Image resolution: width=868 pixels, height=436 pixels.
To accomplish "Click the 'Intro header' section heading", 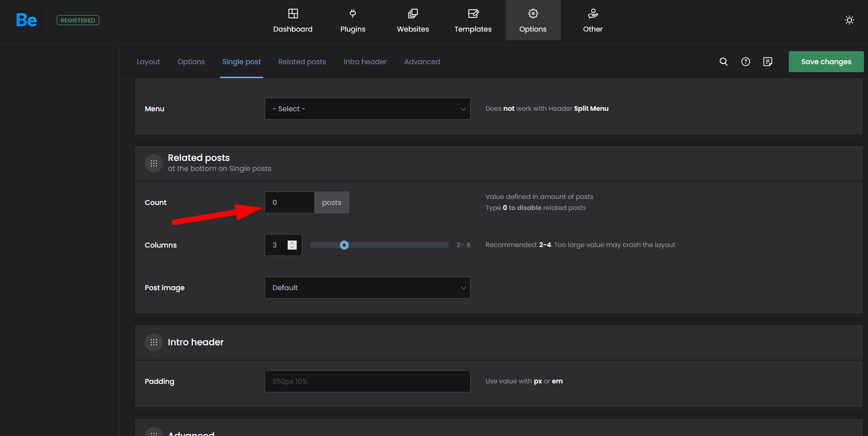I will click(196, 342).
